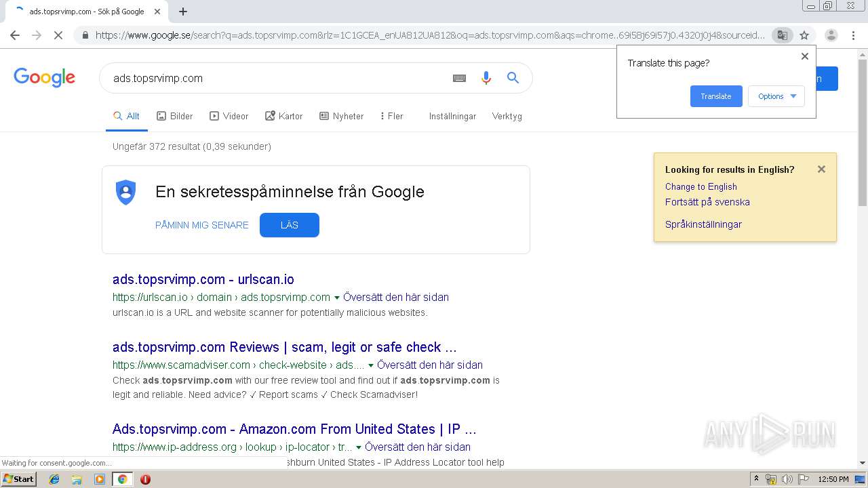This screenshot has width=868, height=488.
Task: Open the Scamadviser Reviews result link
Action: click(x=285, y=347)
